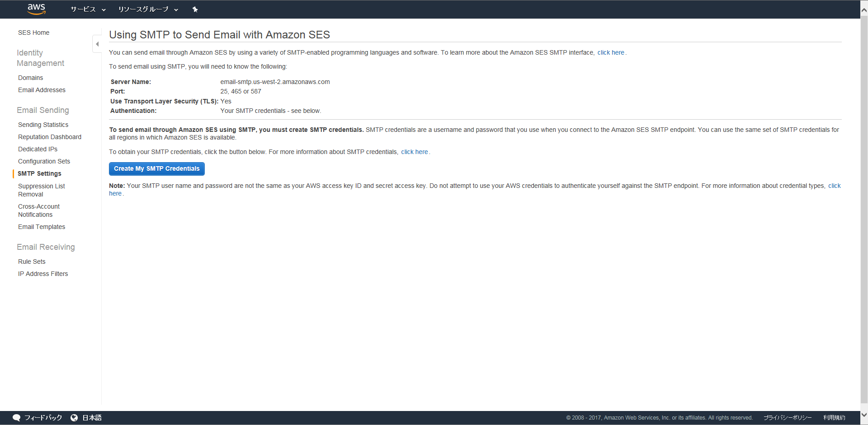Navigate to IP Address Filters
Viewport: 868px width, 425px height.
(43, 274)
